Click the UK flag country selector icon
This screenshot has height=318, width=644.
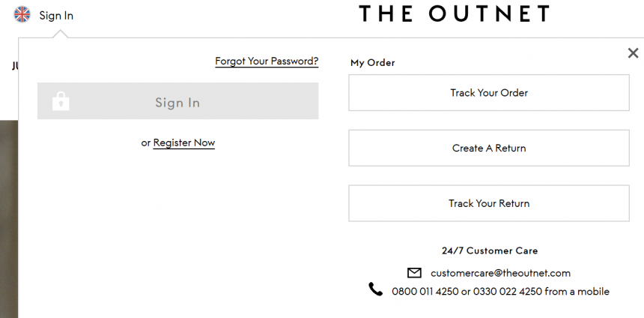(22, 15)
